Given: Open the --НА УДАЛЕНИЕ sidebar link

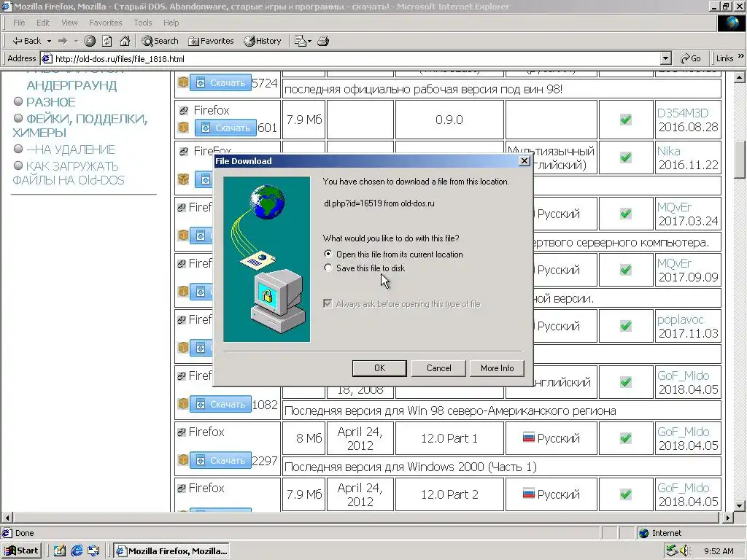Looking at the screenshot, I should click(x=71, y=149).
